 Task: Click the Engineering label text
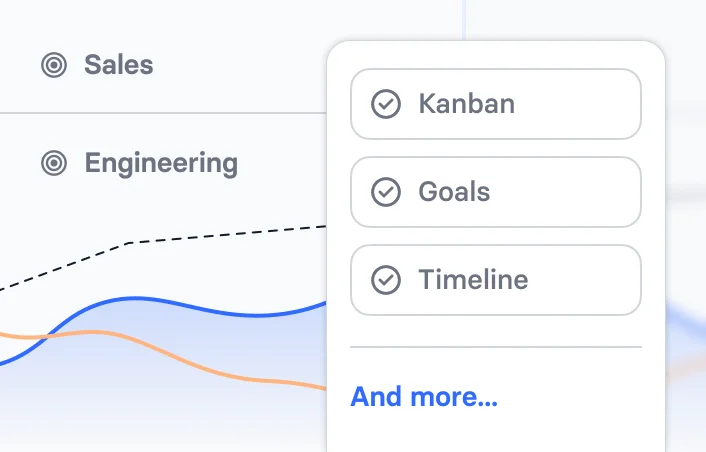tap(161, 163)
